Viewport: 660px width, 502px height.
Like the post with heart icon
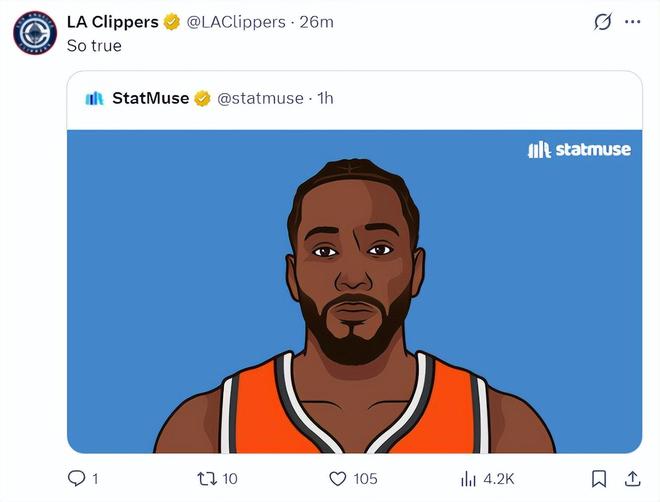(x=338, y=478)
